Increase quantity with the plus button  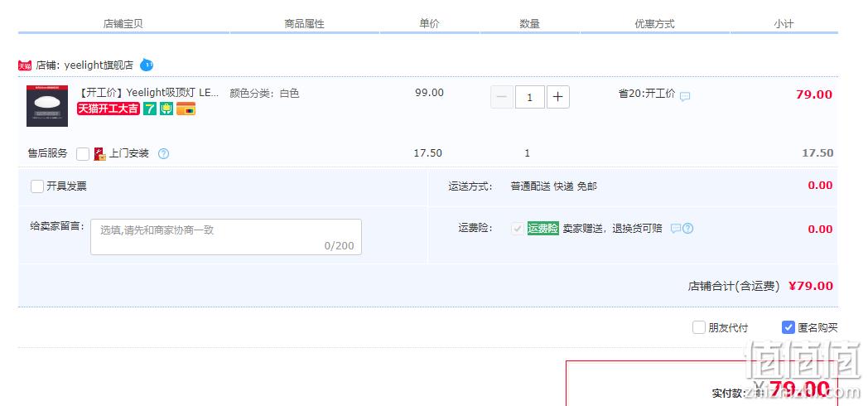pos(558,97)
